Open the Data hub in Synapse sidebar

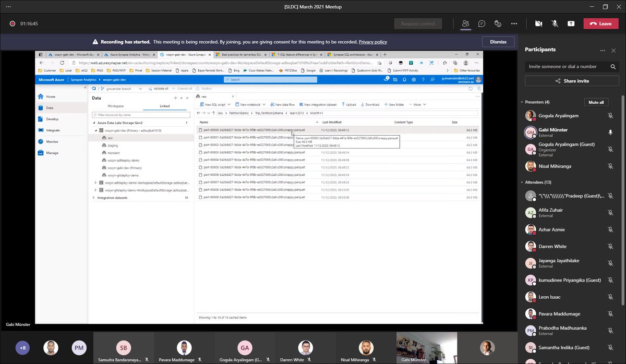pyautogui.click(x=50, y=108)
